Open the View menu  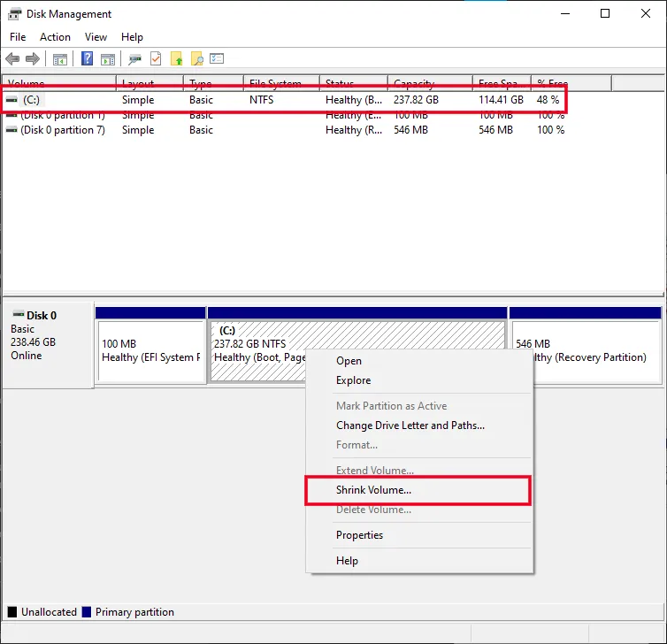[x=96, y=37]
